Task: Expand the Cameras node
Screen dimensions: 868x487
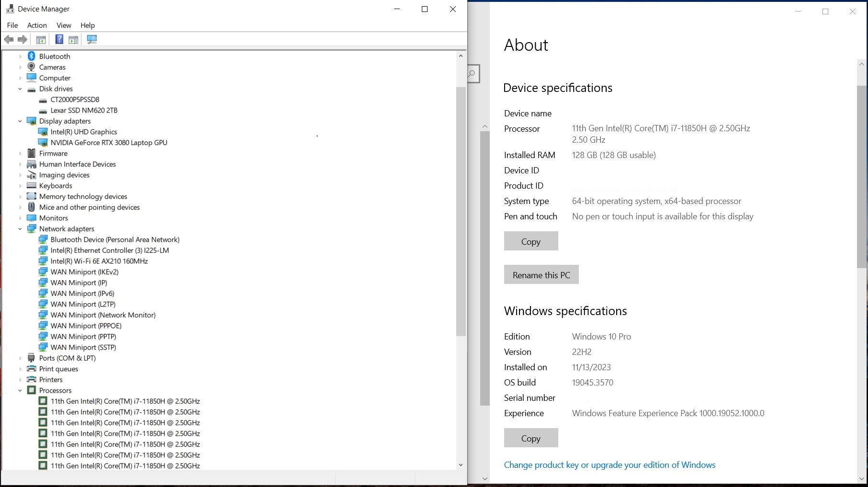Action: [20, 67]
